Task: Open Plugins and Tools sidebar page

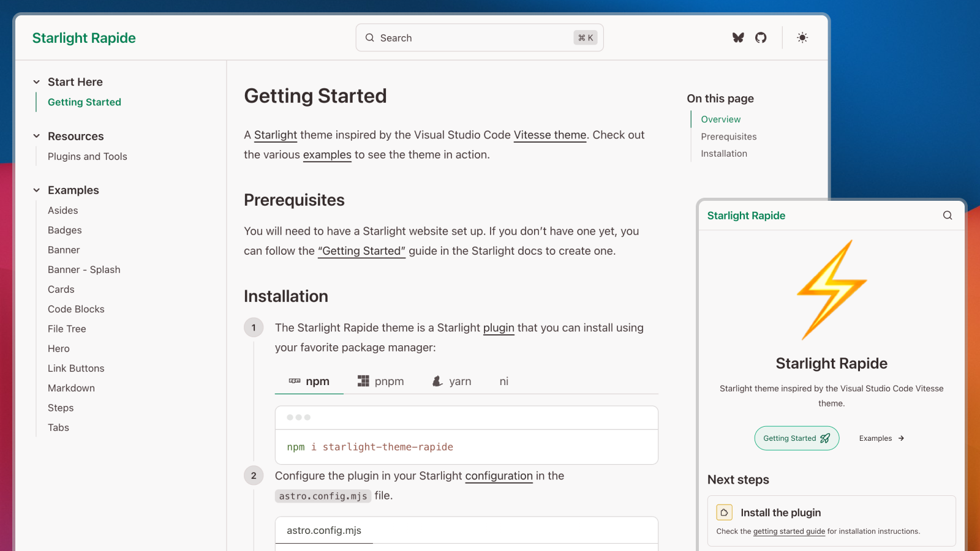Action: point(88,157)
